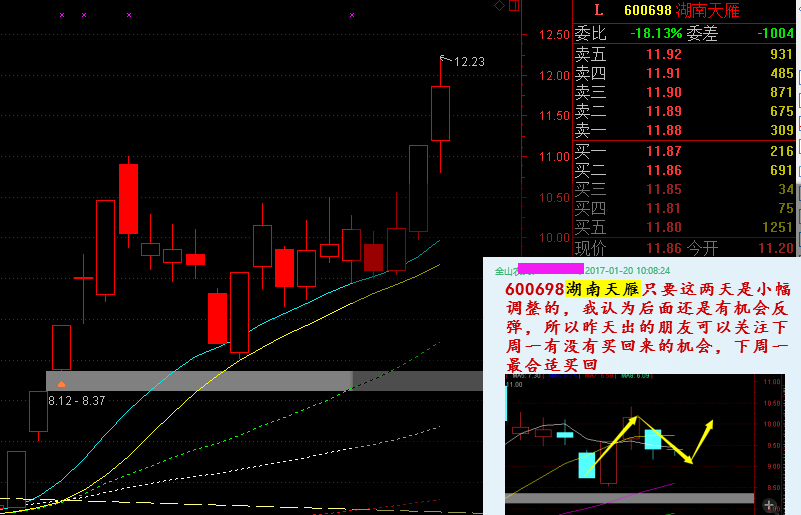Image resolution: width=801 pixels, height=515 pixels.
Task: Select the 卖五 ask row at 11.92
Action: [x=686, y=54]
